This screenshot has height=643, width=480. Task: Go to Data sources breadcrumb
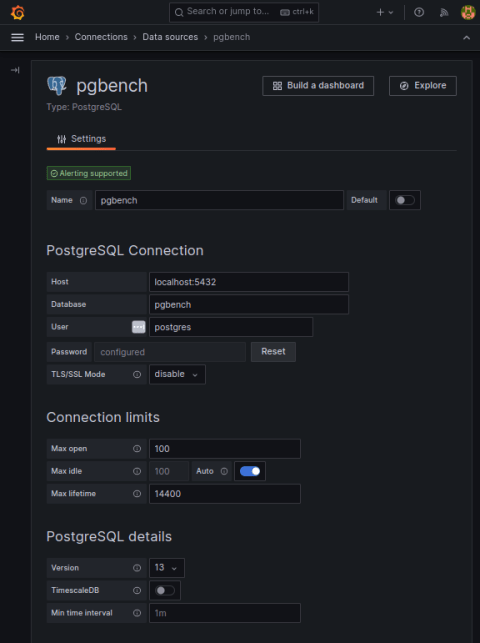pyautogui.click(x=170, y=37)
